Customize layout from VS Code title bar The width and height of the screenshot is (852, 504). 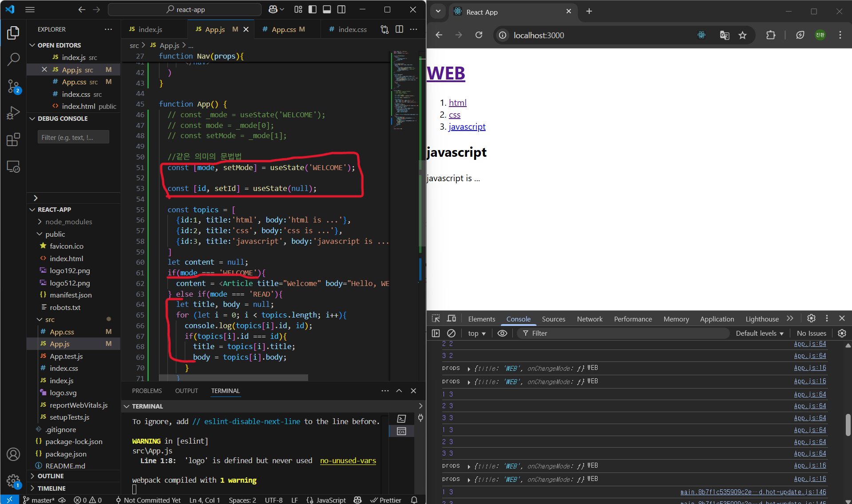click(298, 9)
